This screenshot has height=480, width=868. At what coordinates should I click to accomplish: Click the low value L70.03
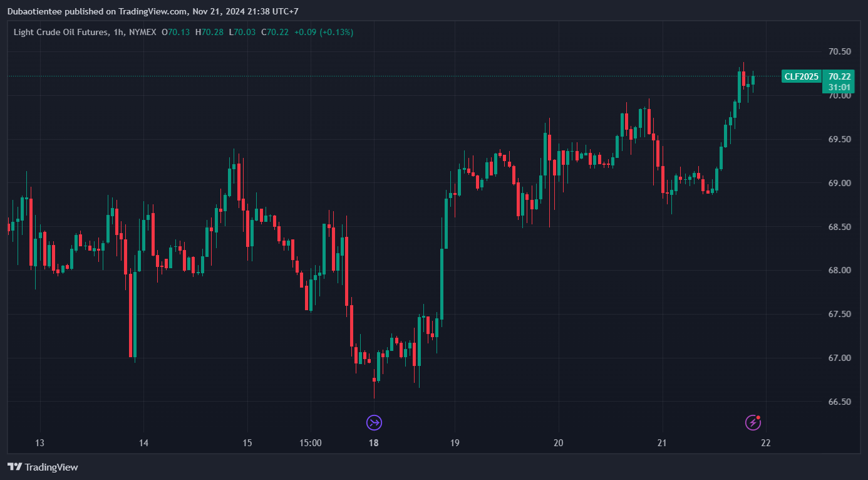[242, 32]
